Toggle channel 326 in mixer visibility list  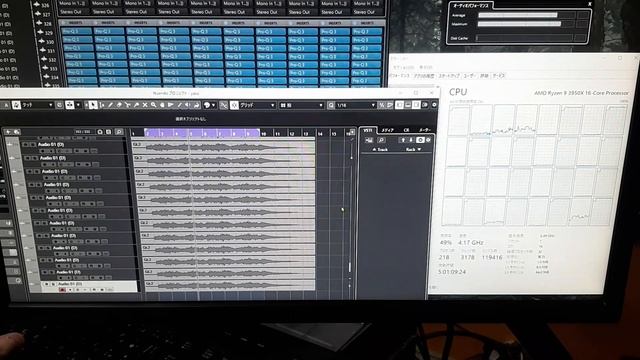(x=37, y=5)
